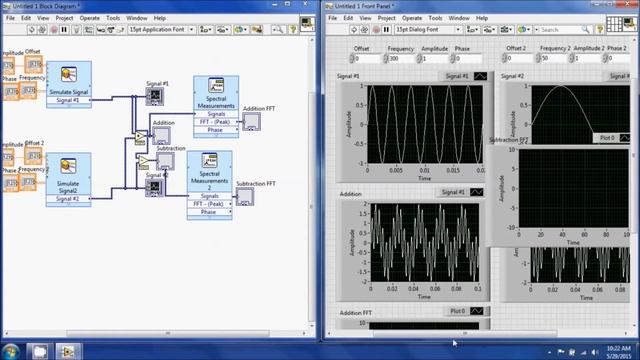Click Amplitude control increment arrows
Viewport: 640px width, 360px height.
(419, 59)
